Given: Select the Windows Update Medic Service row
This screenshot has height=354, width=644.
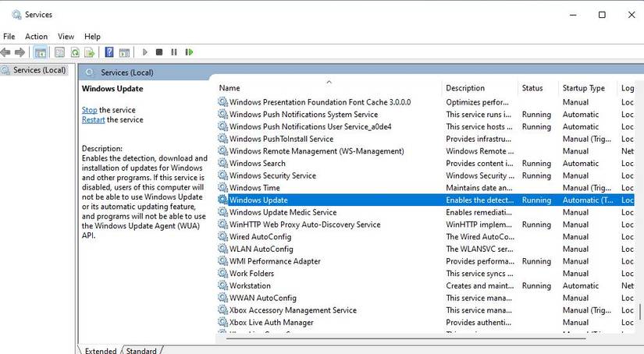Looking at the screenshot, I should pyautogui.click(x=283, y=212).
